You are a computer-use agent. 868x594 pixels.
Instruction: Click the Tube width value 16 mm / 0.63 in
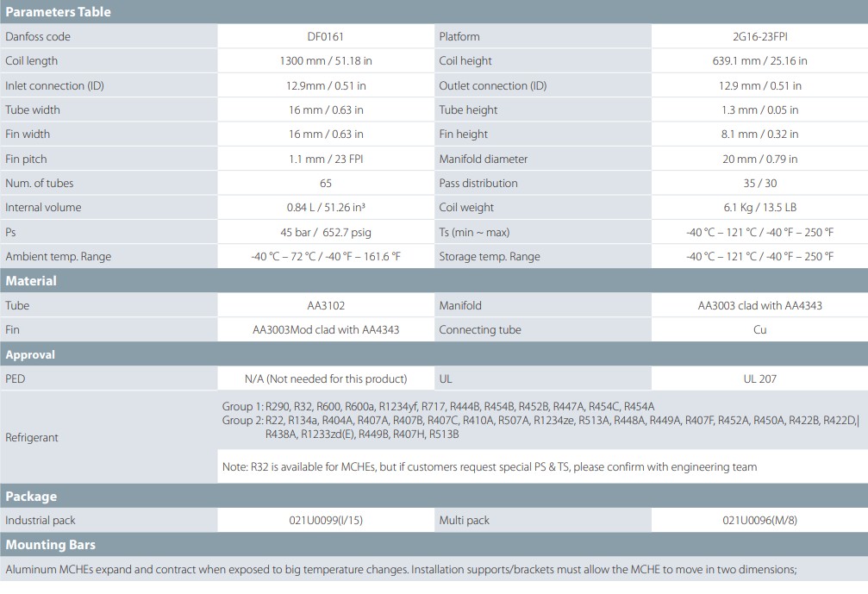326,109
